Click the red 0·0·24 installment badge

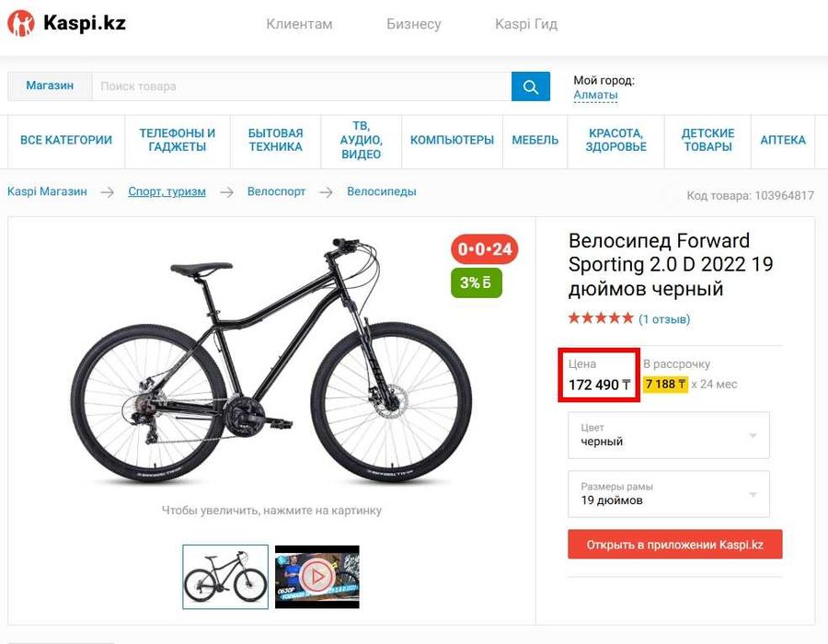pos(484,249)
